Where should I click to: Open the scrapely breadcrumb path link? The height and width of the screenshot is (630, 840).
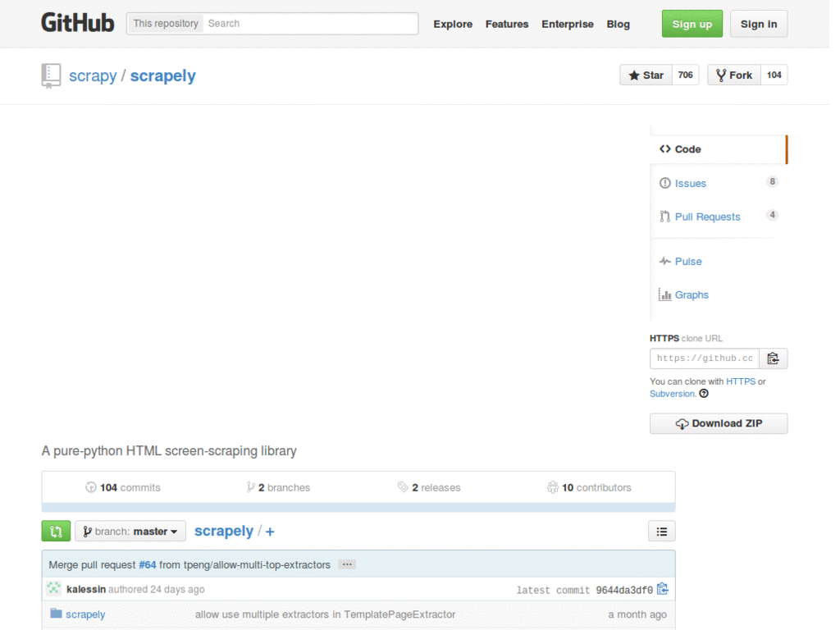tap(224, 531)
